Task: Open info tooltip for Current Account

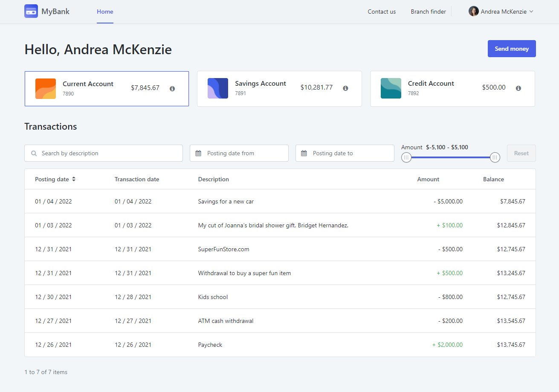Action: coord(172,88)
